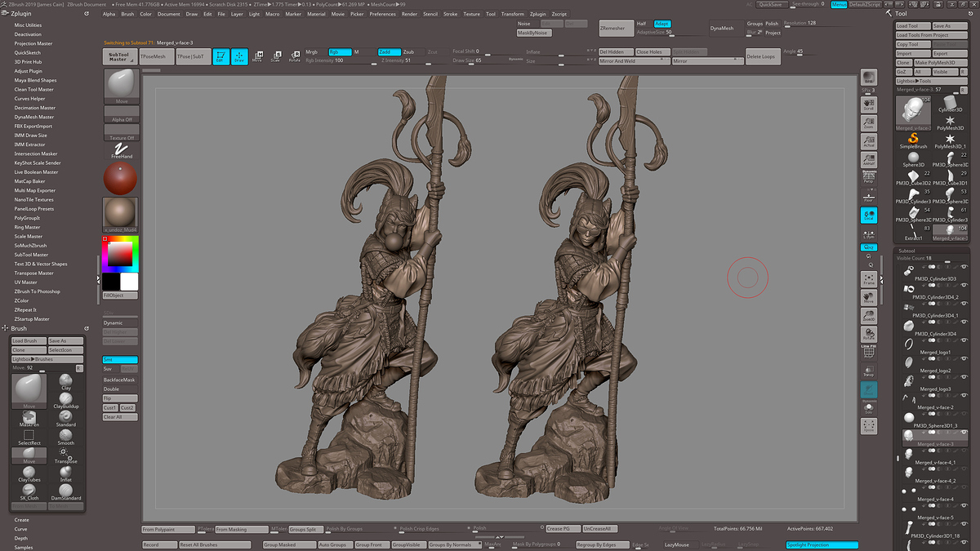This screenshot has height=551, width=980.
Task: Click the Scroll navigation icon
Action: (869, 104)
